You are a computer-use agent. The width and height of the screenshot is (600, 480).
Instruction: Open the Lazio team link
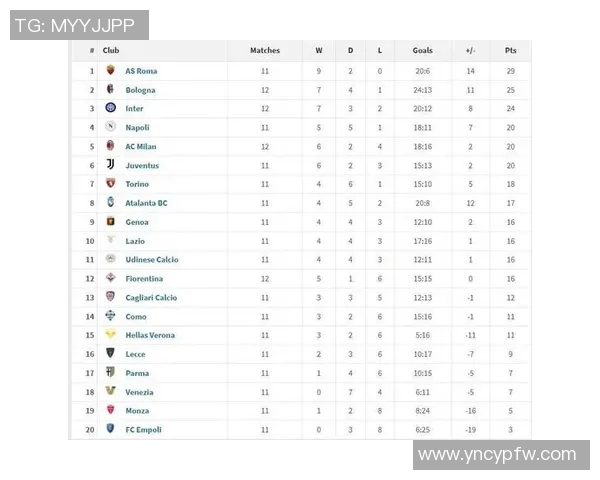(x=135, y=241)
